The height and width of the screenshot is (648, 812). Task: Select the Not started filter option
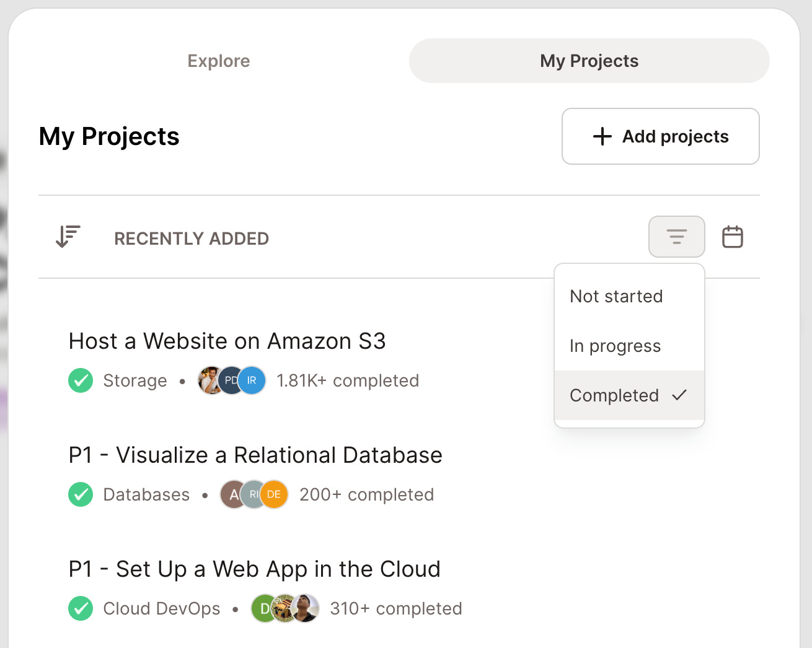(629, 296)
